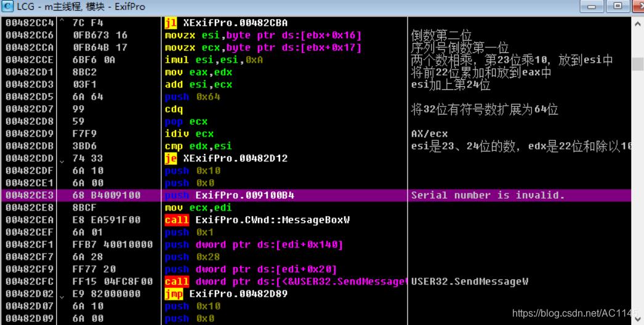Click hex bytes E8 EA591F00
This screenshot has height=325, width=644.
coord(107,220)
